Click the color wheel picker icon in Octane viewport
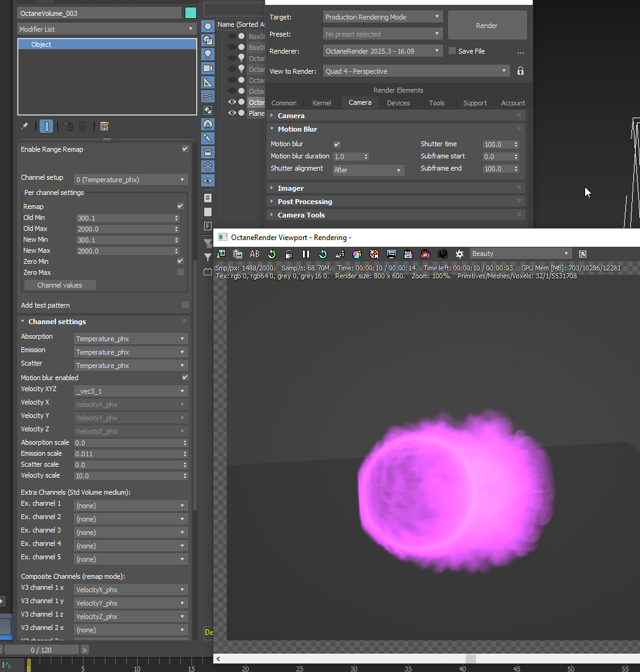The height and width of the screenshot is (672, 640). click(x=357, y=254)
